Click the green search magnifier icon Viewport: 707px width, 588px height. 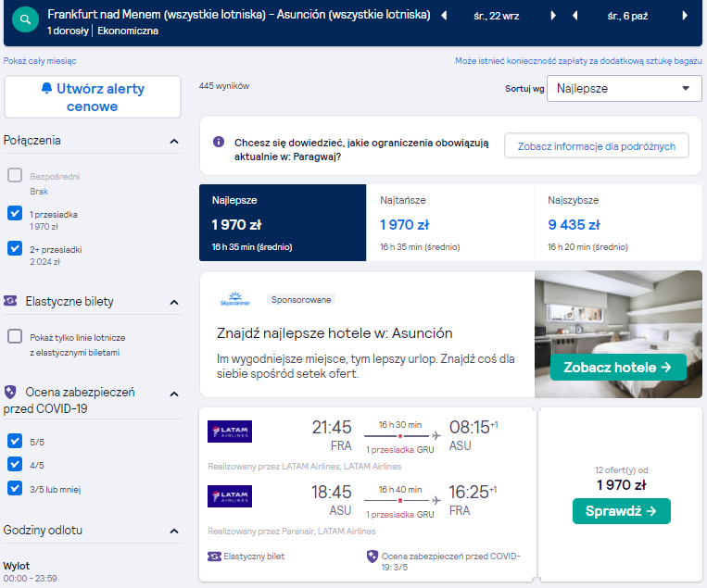(x=25, y=19)
